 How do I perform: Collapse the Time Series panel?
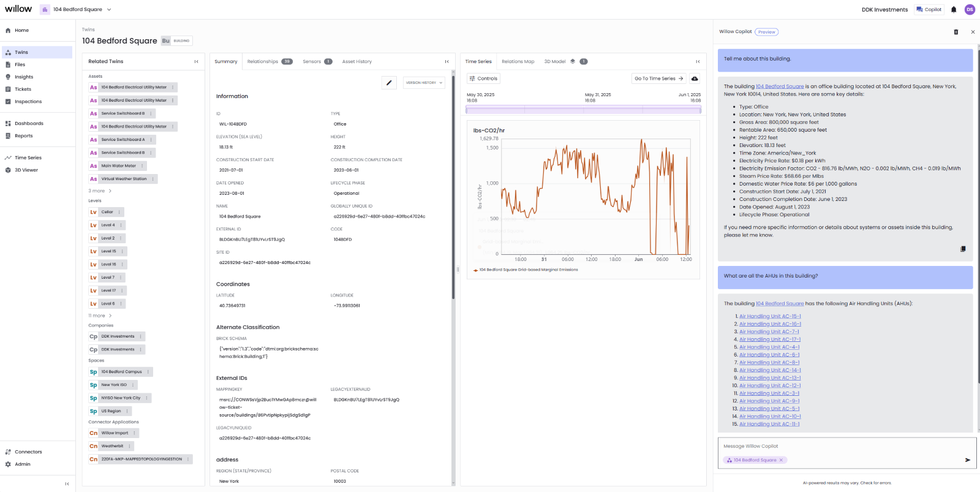pos(698,61)
